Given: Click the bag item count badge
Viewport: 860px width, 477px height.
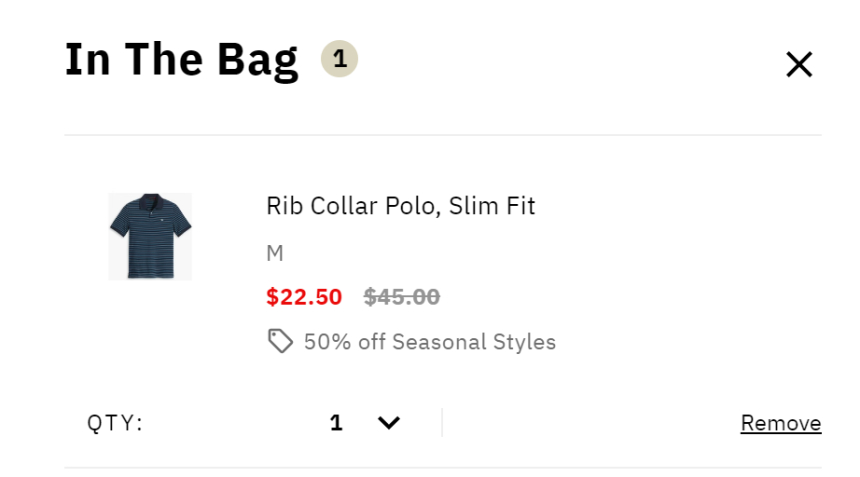Looking at the screenshot, I should click(x=339, y=60).
